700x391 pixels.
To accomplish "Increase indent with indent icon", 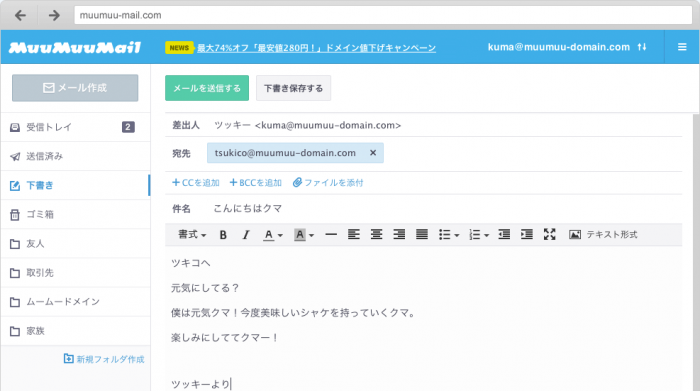I will coord(527,234).
